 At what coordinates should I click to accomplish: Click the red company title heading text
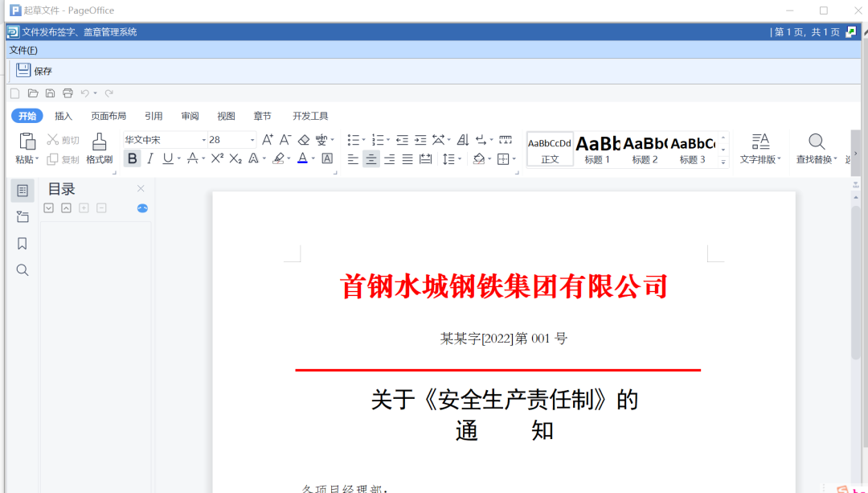(x=504, y=286)
